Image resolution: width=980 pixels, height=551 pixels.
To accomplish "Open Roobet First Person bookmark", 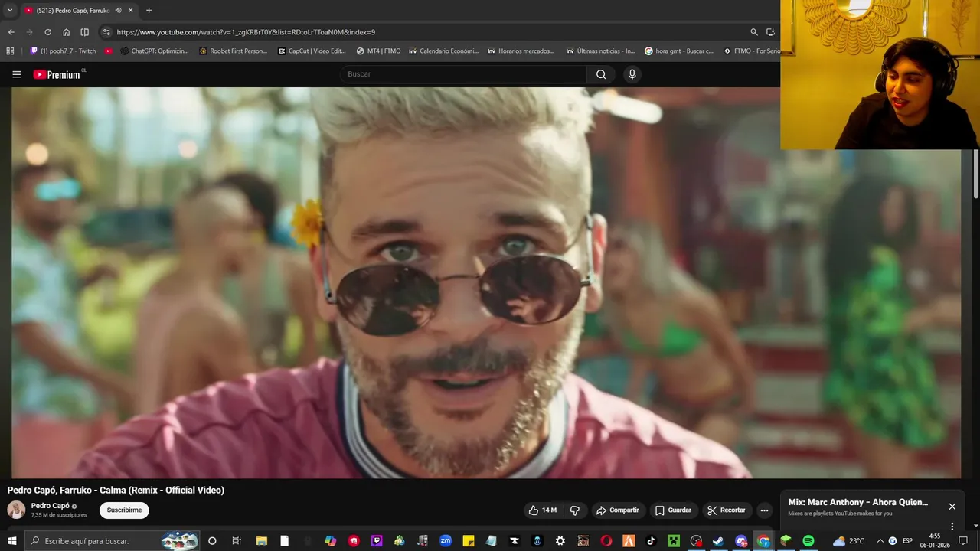I will [234, 51].
